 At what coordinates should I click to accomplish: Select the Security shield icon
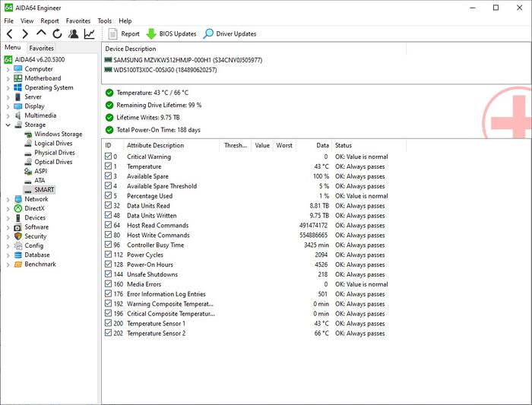point(18,236)
